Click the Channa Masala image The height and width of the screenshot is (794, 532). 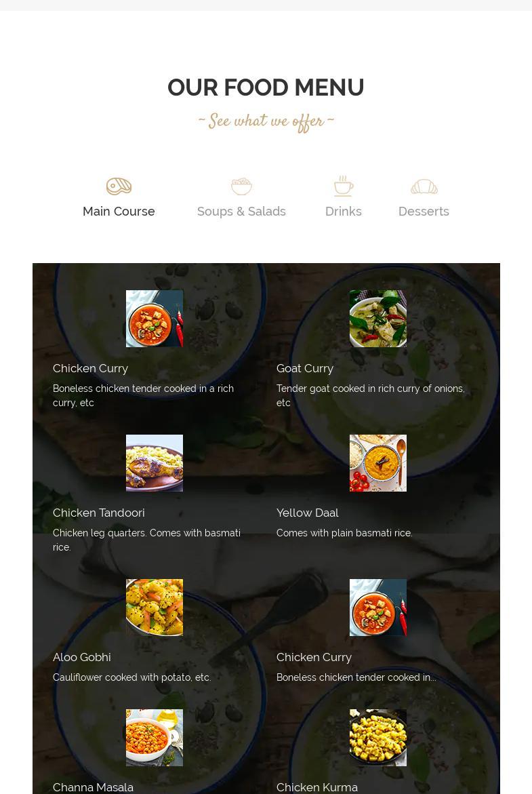click(x=155, y=737)
